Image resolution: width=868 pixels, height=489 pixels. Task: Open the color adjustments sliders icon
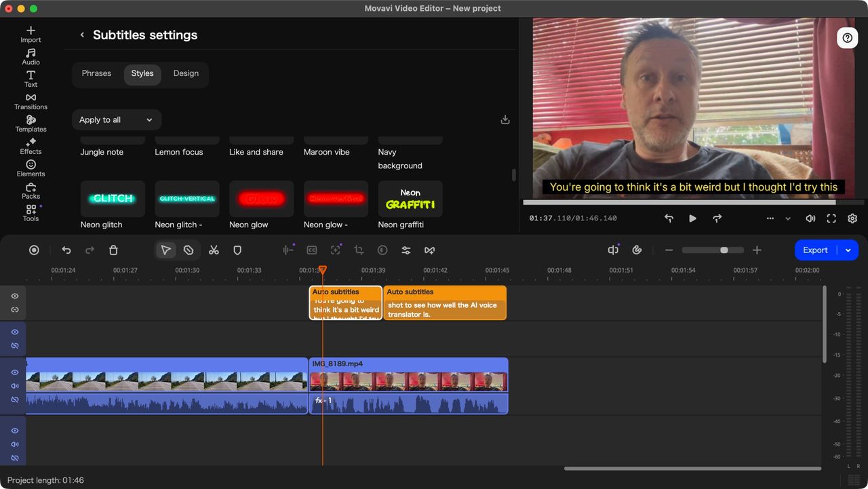coord(406,250)
